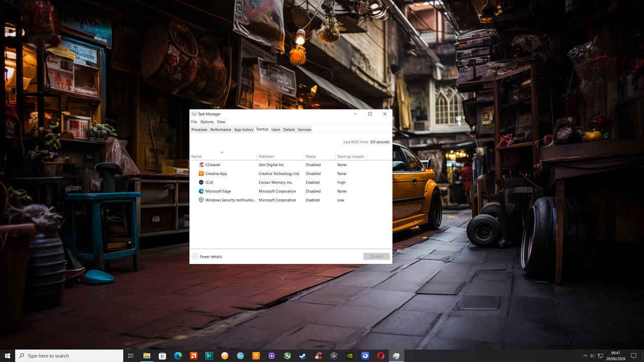Screen dimensions: 644x362
Task: Open the notification center icon
Action: 634,356
